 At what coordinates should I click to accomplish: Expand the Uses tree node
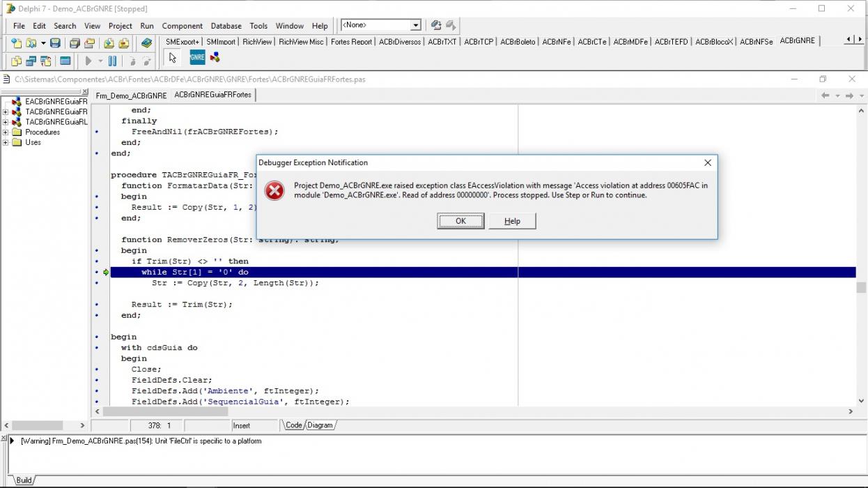[x=6, y=142]
